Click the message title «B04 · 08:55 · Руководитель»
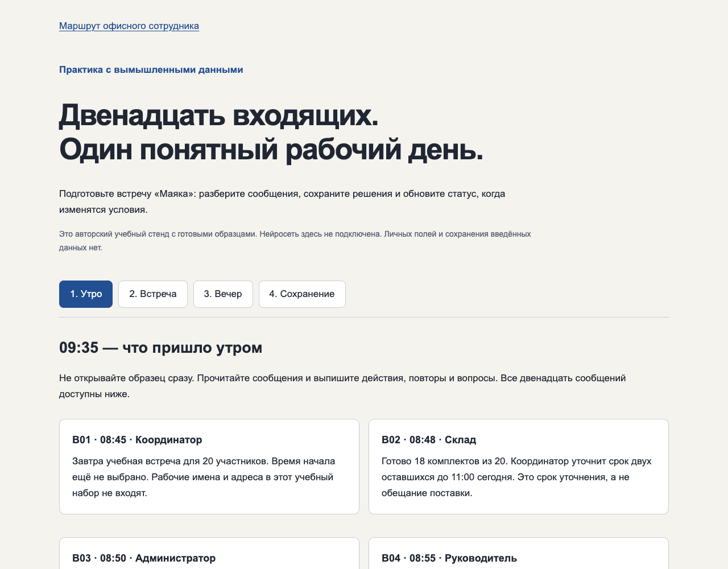The width and height of the screenshot is (728, 569). 449,558
